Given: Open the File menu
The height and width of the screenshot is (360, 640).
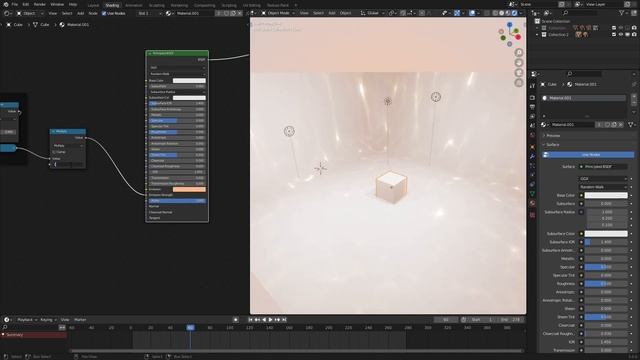Looking at the screenshot, I should click(15, 4).
